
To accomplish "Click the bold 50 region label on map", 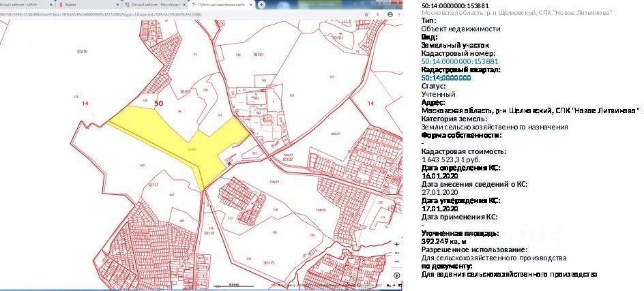I will click(x=159, y=103).
